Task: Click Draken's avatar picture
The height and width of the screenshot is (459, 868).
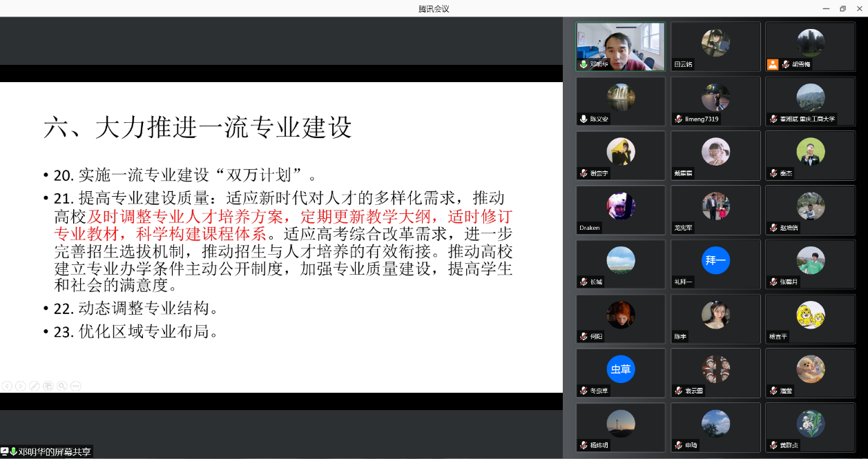Action: [621, 205]
